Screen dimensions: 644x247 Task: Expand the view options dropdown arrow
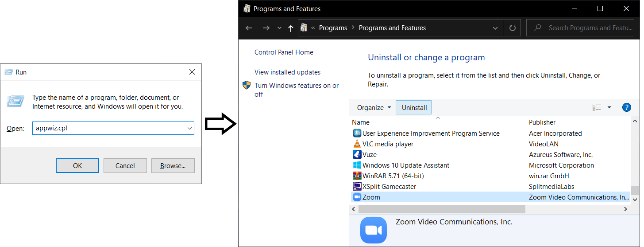pos(609,107)
